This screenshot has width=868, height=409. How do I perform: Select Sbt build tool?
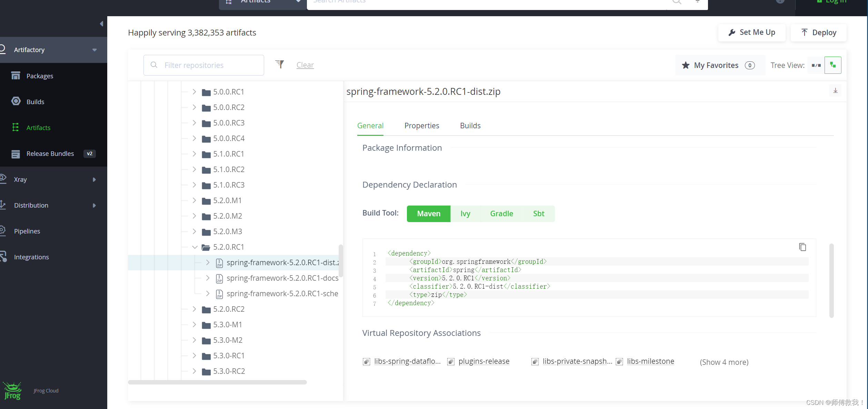[x=539, y=214]
